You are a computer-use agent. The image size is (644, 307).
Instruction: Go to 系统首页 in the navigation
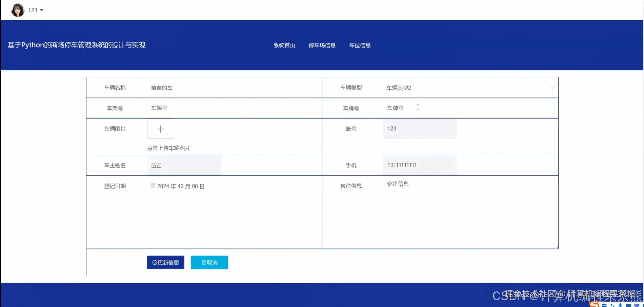pos(284,45)
